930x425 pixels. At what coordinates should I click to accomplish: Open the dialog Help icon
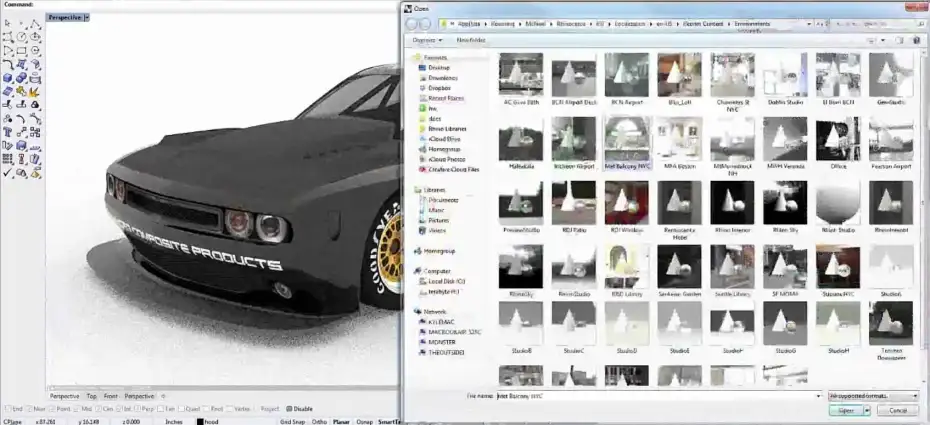pos(915,40)
